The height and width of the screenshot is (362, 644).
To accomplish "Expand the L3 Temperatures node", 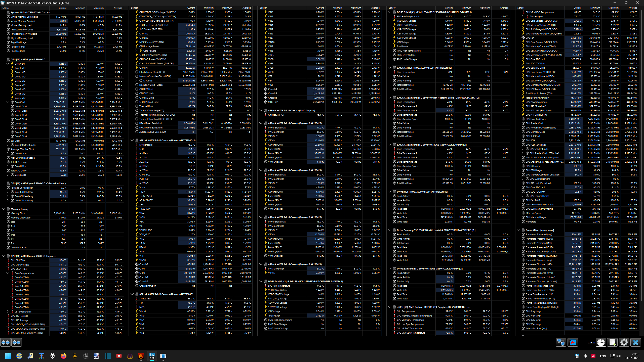I will pos(8,312).
